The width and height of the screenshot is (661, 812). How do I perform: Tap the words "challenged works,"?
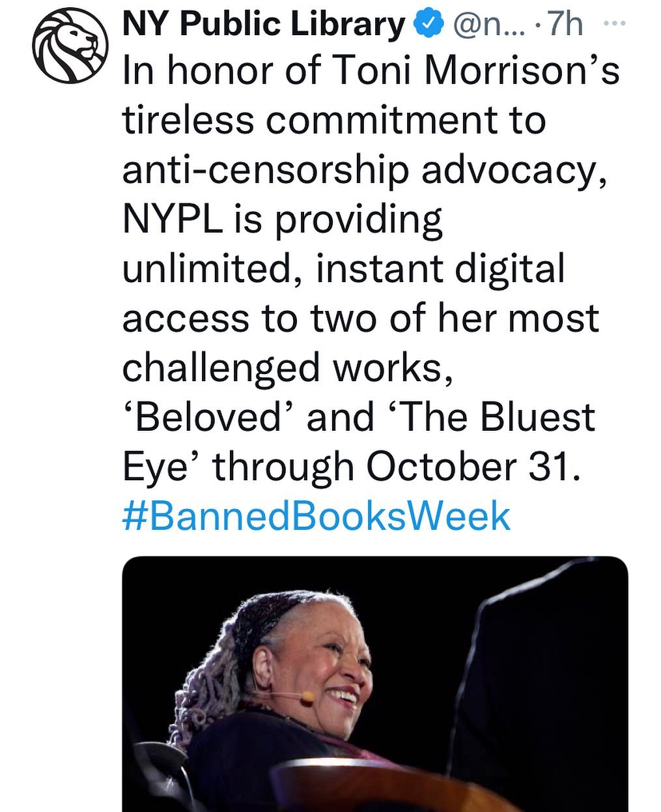(287, 368)
